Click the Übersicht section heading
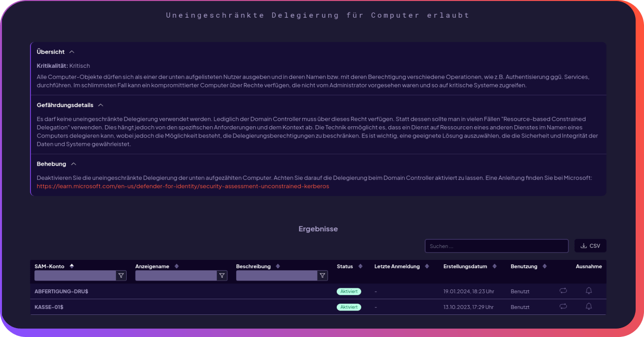 pos(51,52)
